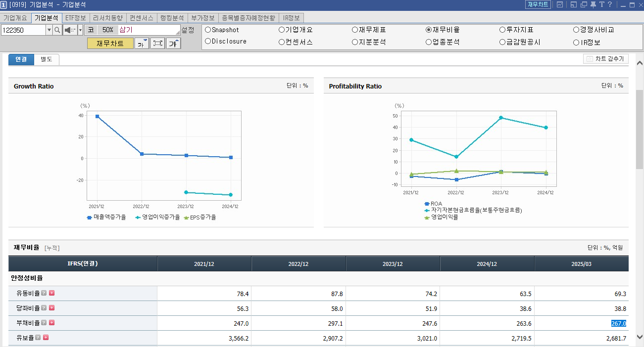Image resolution: width=644 pixels, height=347 pixels.
Task: Select the IR정보 radio button
Action: [x=576, y=43]
